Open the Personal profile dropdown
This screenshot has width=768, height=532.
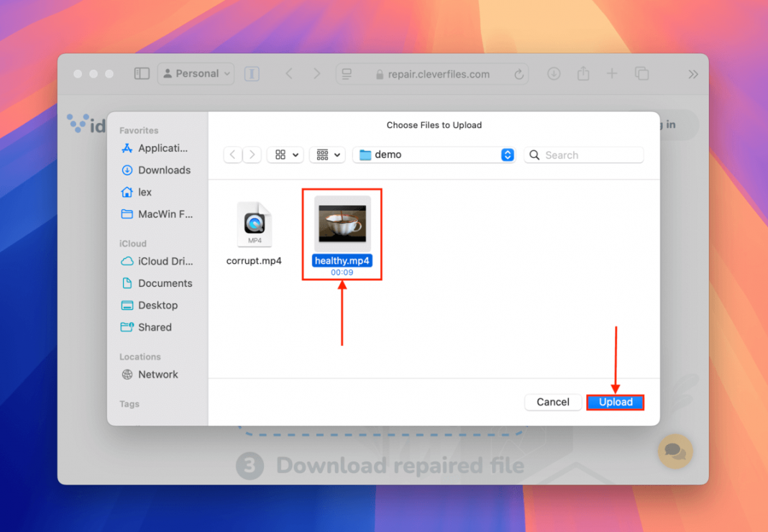click(x=196, y=73)
